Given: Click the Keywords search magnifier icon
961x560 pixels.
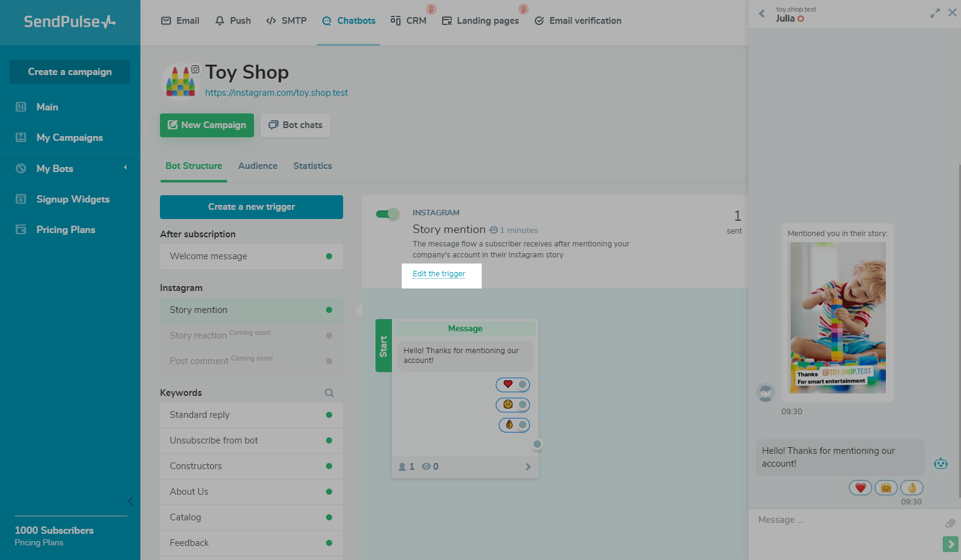Looking at the screenshot, I should click(329, 393).
